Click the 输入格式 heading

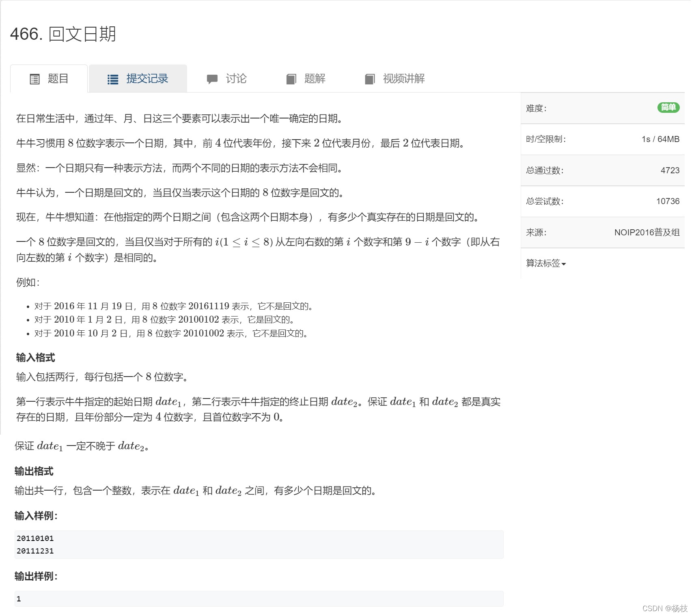coord(35,358)
